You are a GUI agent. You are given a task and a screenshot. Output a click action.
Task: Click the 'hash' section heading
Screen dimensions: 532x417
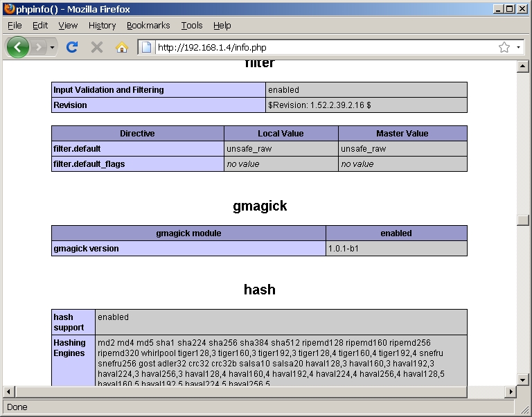(260, 290)
